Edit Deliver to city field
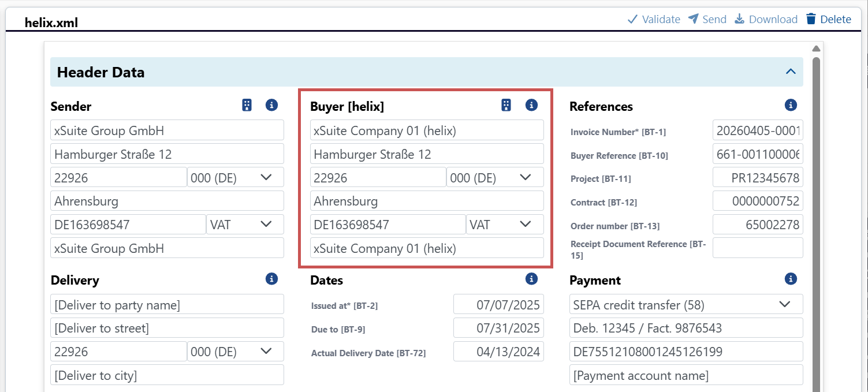This screenshot has width=868, height=392. pyautogui.click(x=167, y=375)
